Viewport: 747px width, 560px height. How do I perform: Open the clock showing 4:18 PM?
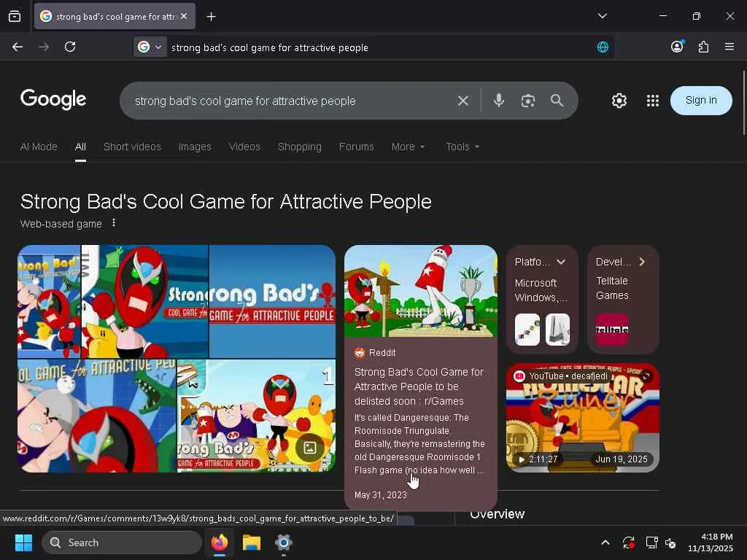point(711,542)
